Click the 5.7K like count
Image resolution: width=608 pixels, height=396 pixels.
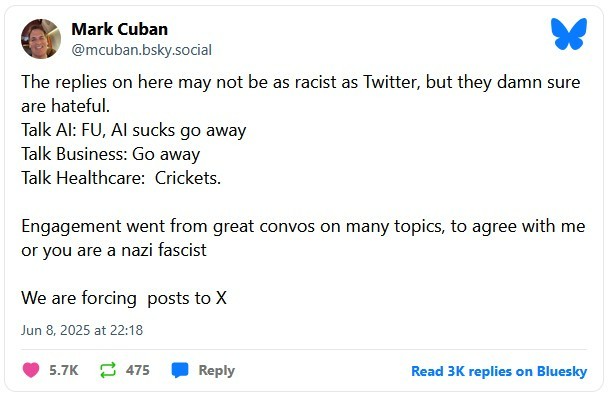point(64,370)
